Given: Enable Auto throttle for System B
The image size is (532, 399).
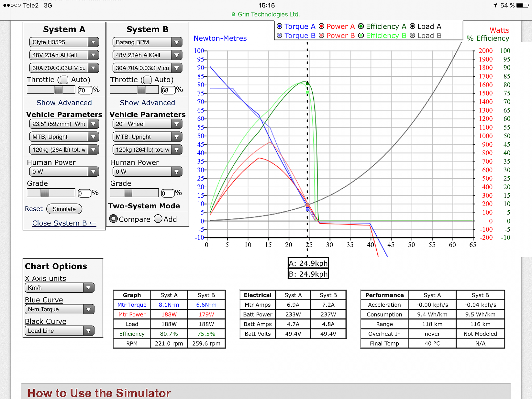Looking at the screenshot, I should (147, 80).
